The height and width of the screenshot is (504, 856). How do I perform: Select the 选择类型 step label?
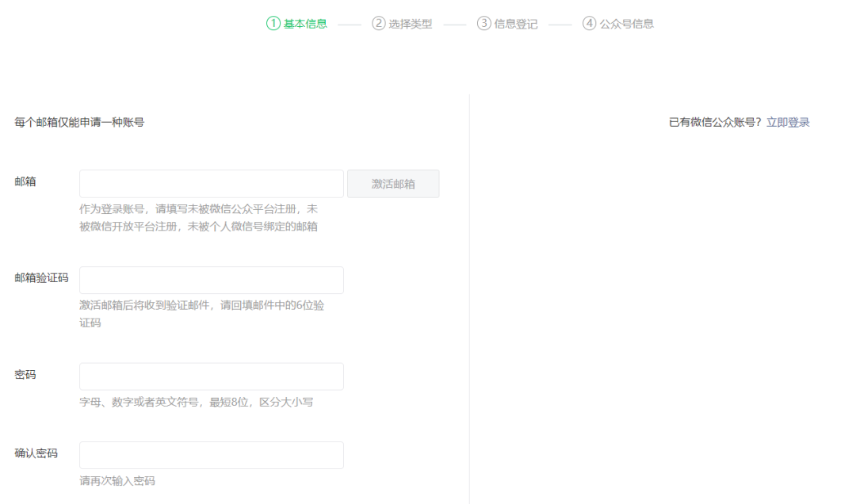(x=411, y=24)
